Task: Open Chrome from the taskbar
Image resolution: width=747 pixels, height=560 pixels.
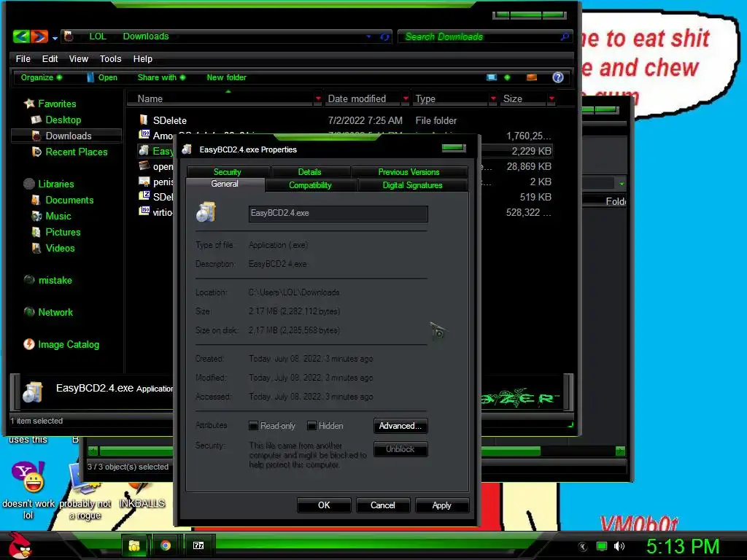Action: (x=166, y=545)
